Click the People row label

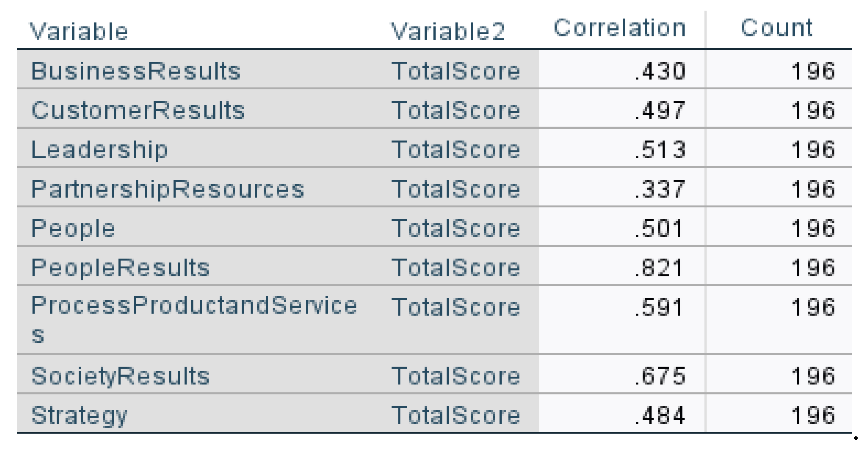(x=73, y=228)
